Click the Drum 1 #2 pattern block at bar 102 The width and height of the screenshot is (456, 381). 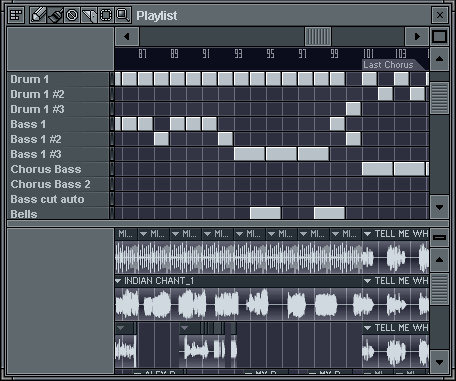coord(385,94)
